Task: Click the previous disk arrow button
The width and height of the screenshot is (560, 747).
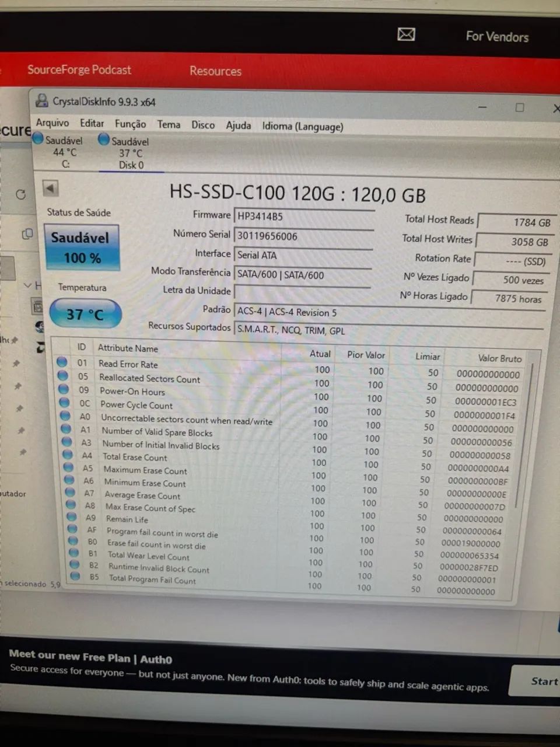Action: click(50, 189)
